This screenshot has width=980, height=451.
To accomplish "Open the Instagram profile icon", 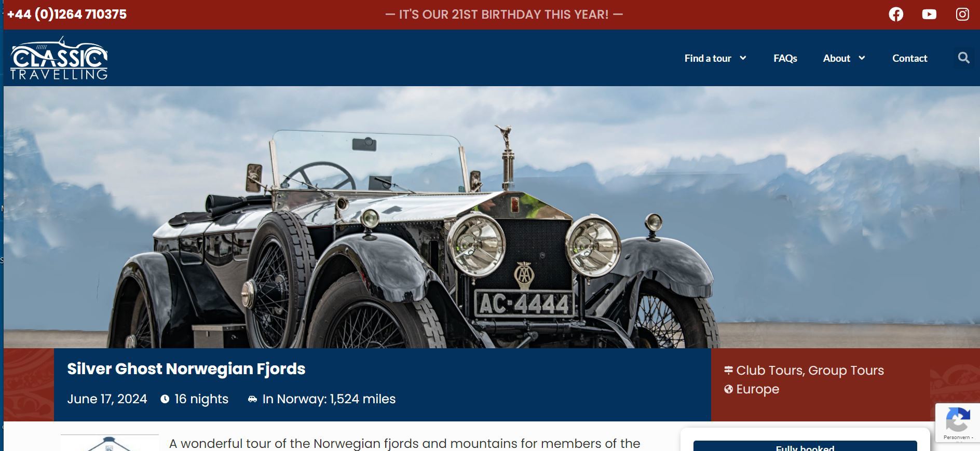I will coord(962,14).
